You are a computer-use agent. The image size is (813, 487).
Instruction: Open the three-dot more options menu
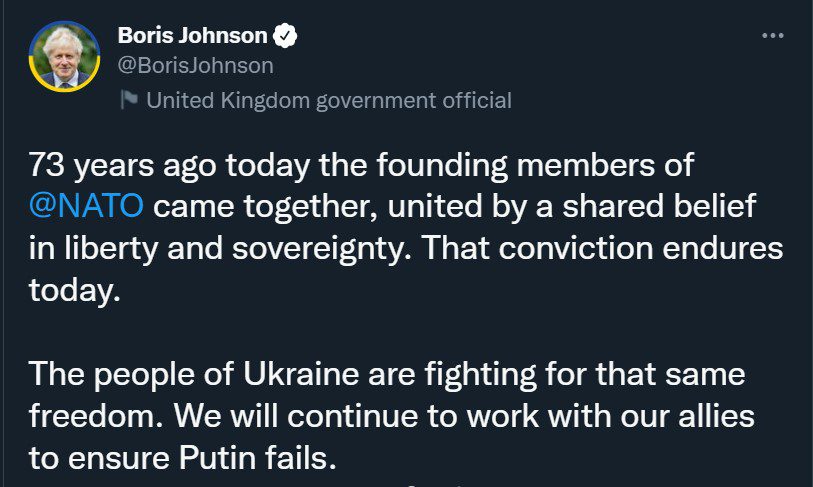pos(773,35)
